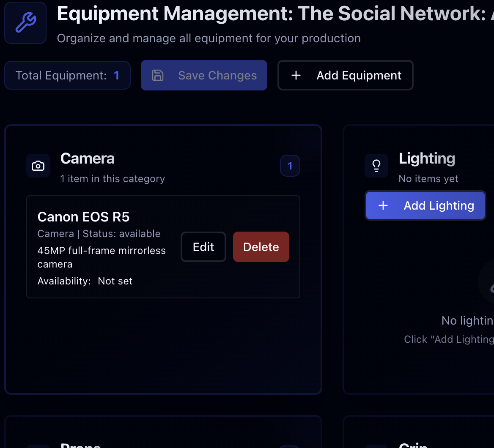Click the floppy disk save icon
494x448 pixels.
pos(158,75)
